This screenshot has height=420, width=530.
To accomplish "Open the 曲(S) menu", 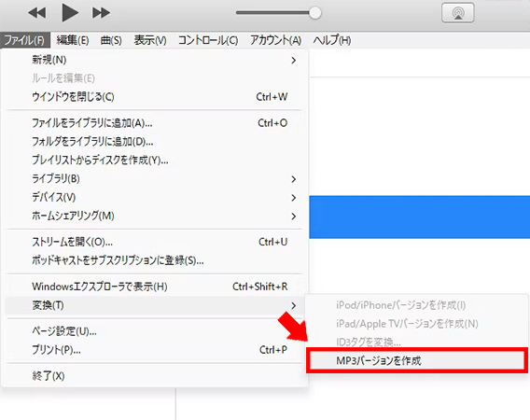I will pos(111,40).
